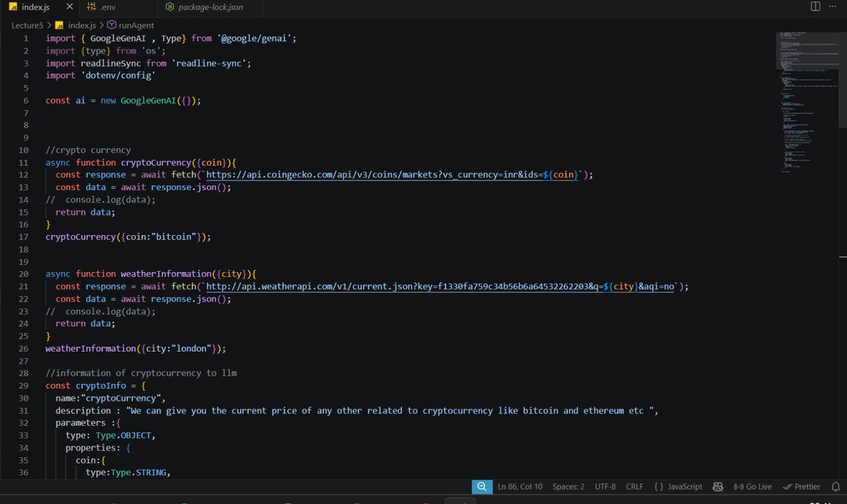
Task: Click the code minimap overview
Action: pyautogui.click(x=806, y=102)
